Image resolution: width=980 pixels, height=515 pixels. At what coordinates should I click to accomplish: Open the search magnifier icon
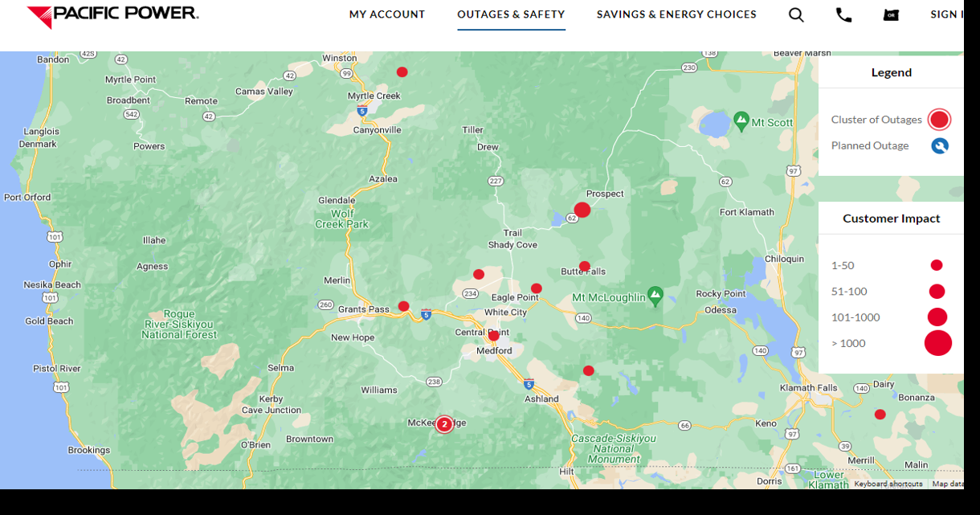(x=796, y=14)
